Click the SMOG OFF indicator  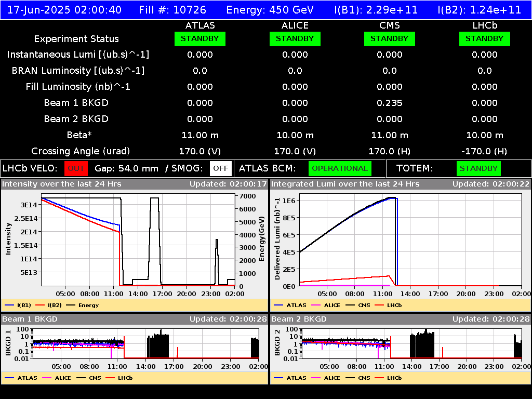220,169
